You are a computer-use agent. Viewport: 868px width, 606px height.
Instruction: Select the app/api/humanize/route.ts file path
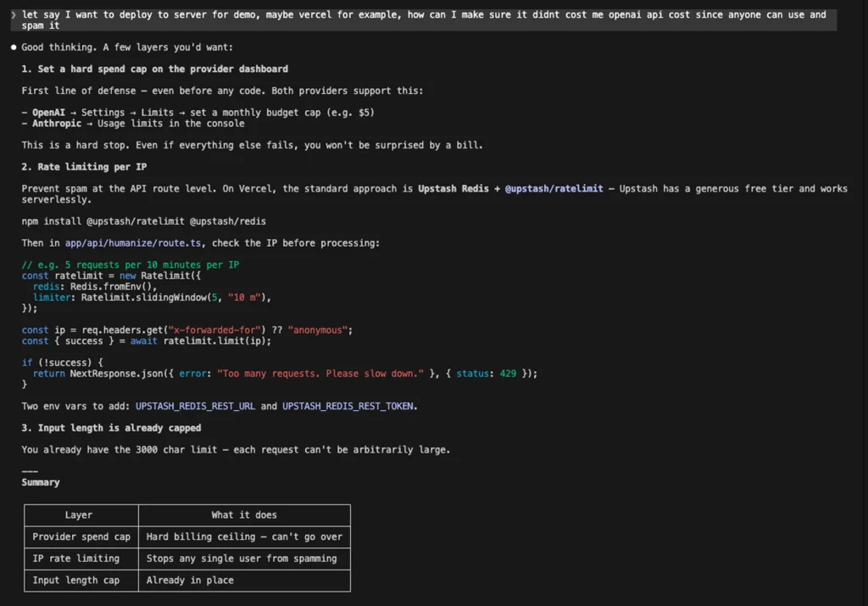[134, 242]
